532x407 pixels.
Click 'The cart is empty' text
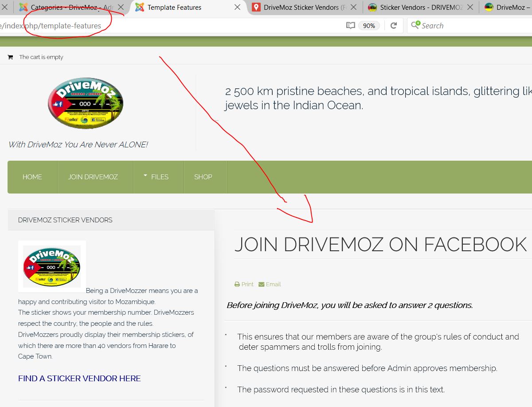pos(41,57)
